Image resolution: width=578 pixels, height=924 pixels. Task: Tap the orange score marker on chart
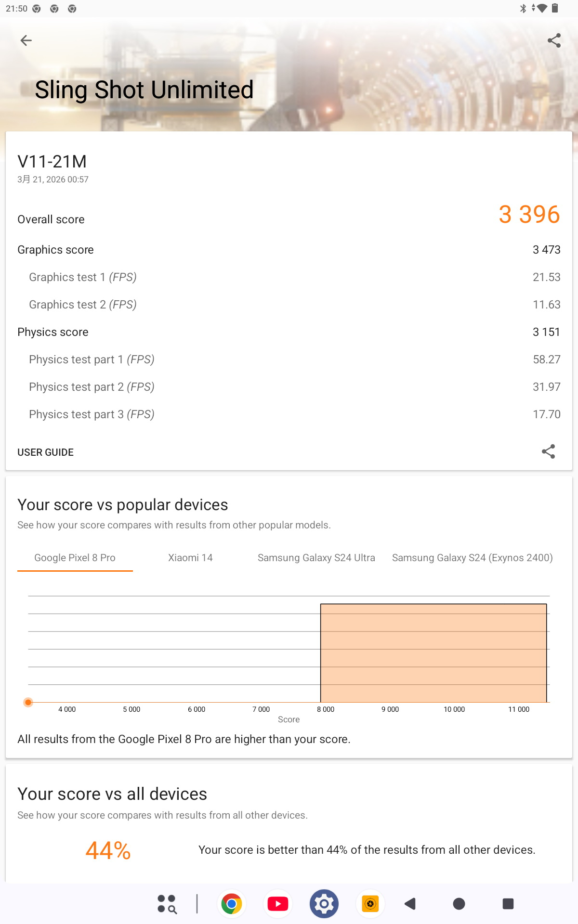28,702
